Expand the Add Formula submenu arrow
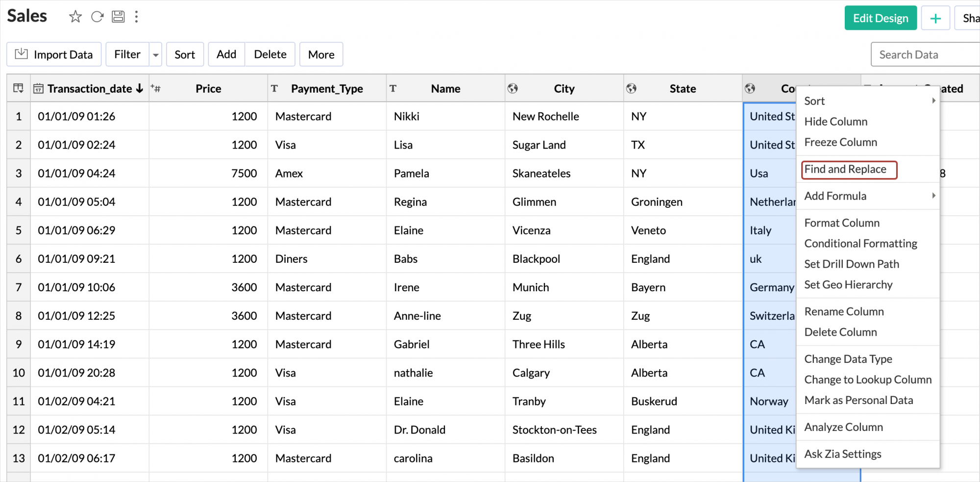Screen dimensions: 980x482 pos(933,196)
